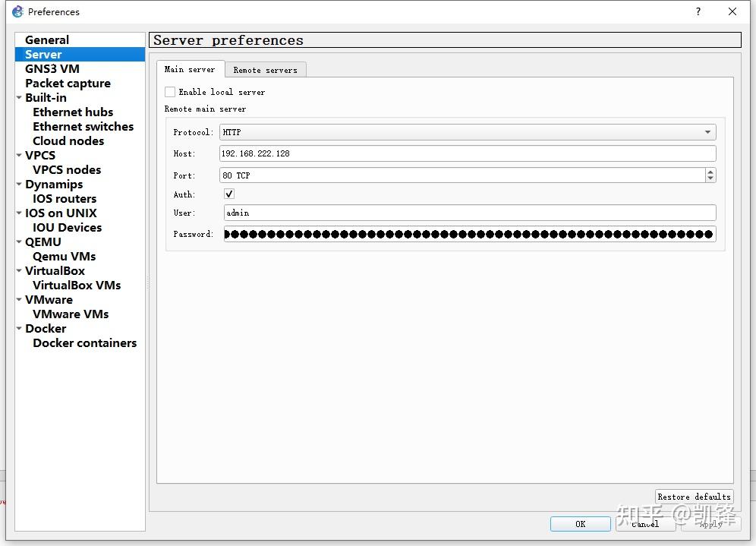Select the VMware category

pyautogui.click(x=49, y=299)
